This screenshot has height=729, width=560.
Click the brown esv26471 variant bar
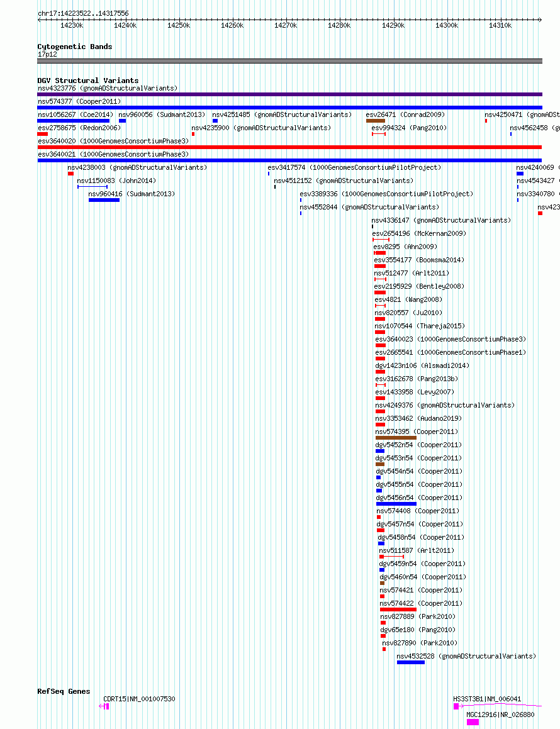click(x=376, y=121)
